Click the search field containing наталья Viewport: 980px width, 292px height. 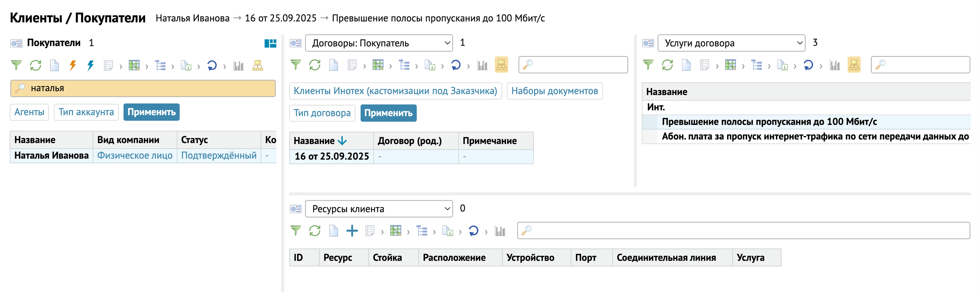pos(143,88)
